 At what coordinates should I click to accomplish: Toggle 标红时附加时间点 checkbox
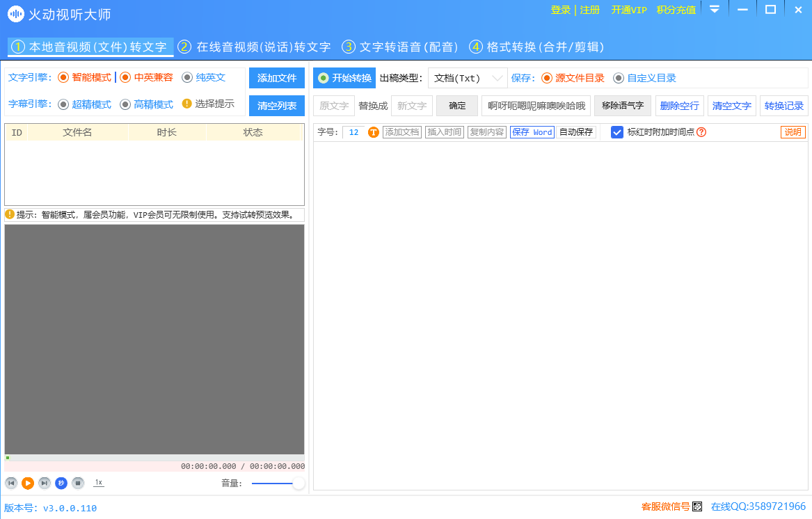click(x=616, y=132)
